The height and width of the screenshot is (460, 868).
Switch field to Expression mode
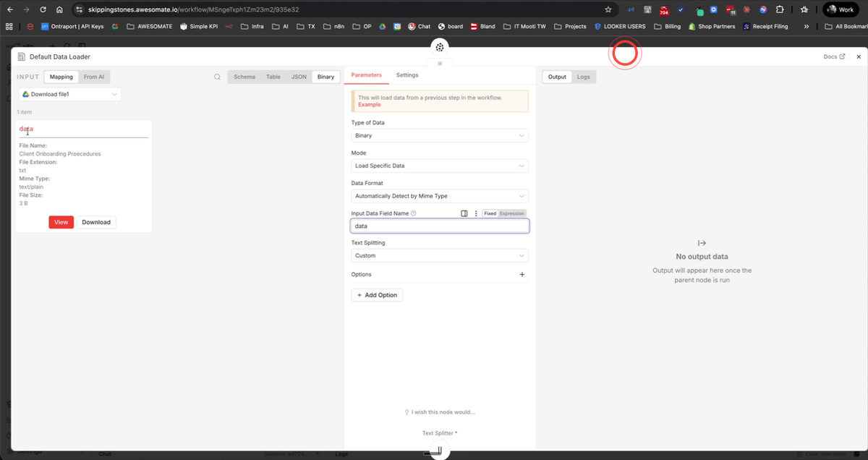(x=512, y=213)
